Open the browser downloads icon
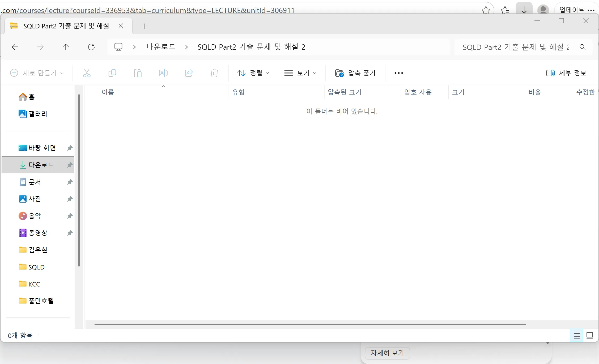Screen dimensions: 599x364 point(524,10)
